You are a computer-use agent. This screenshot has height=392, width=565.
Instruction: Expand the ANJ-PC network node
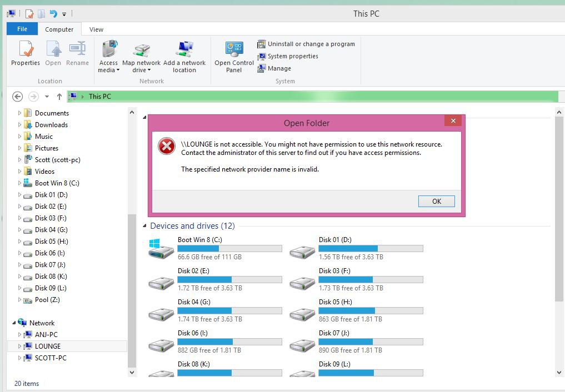(19, 334)
